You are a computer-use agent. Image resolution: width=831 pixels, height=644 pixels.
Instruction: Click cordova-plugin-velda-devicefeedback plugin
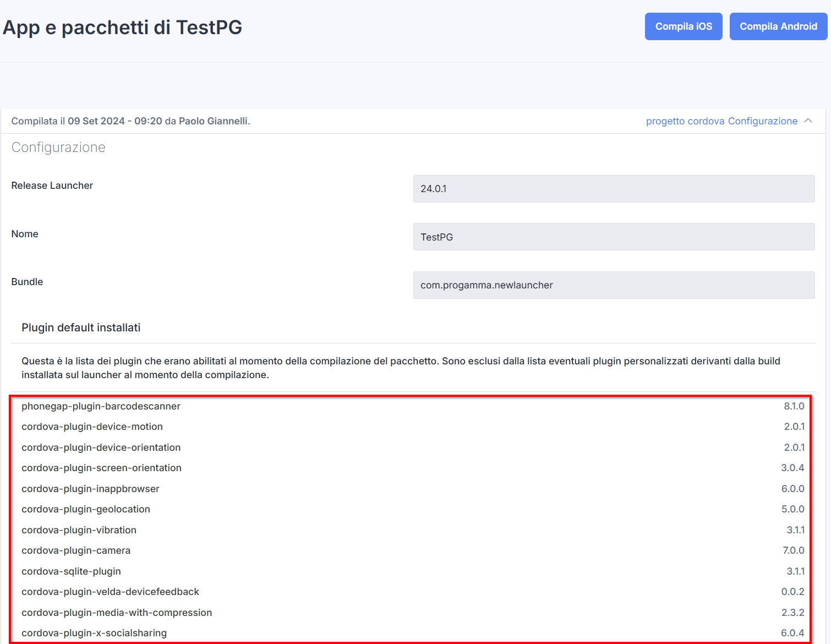[110, 592]
